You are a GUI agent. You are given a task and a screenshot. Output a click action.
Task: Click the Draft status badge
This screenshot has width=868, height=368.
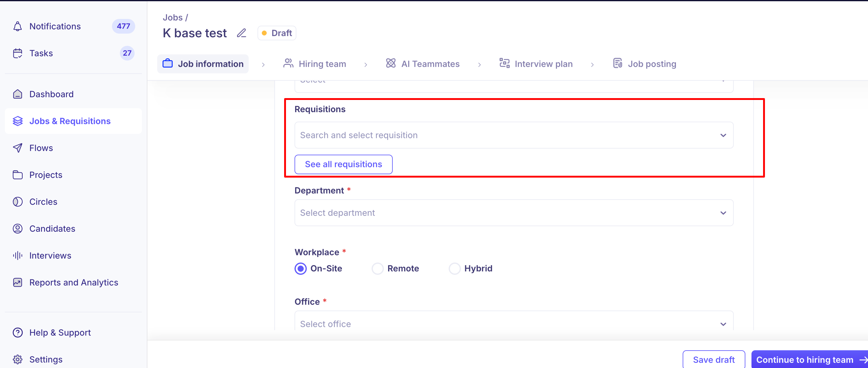[x=277, y=33]
